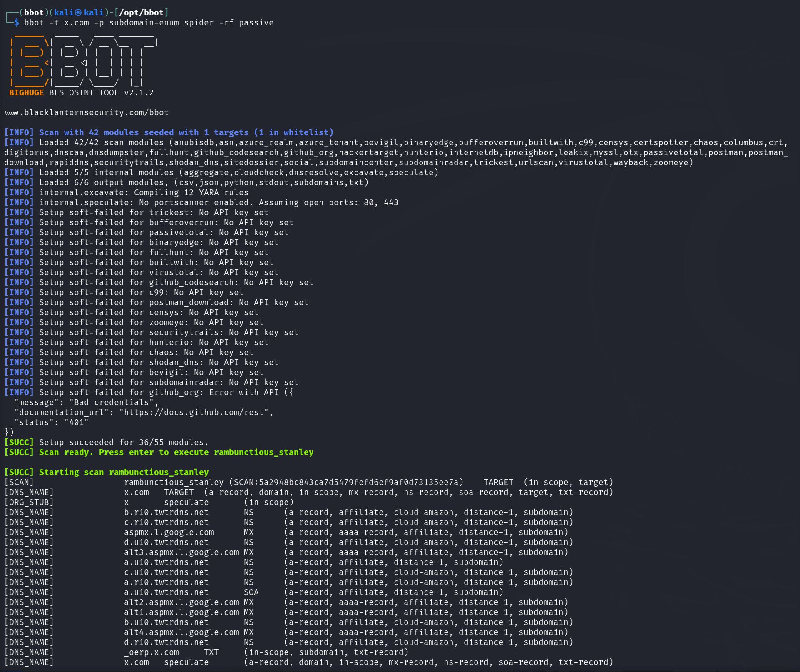Screen dimensions: 800x672
Task: Open https://docs.github.com/rest URL
Action: pos(196,412)
